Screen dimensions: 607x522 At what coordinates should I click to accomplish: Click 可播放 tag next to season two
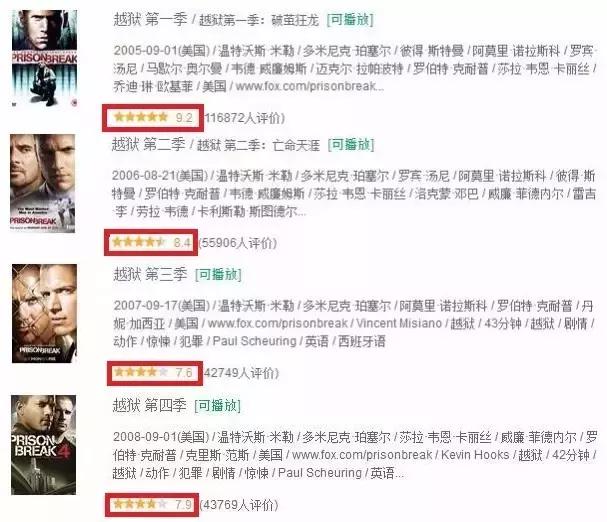point(351,145)
